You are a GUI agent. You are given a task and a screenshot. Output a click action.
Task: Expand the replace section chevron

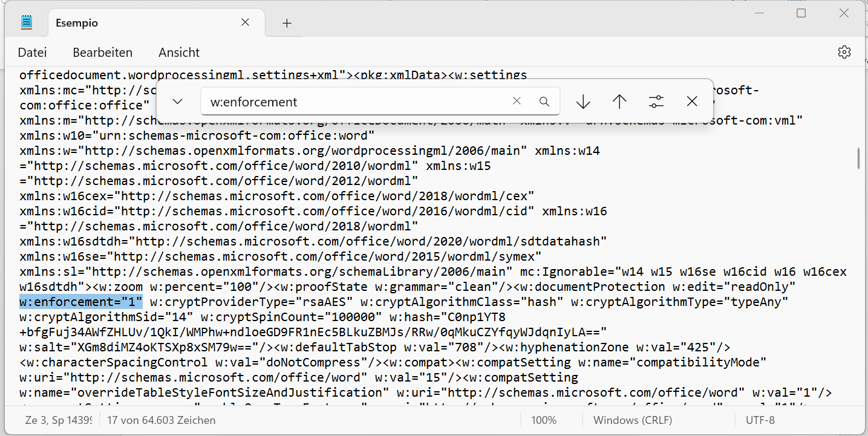(177, 102)
